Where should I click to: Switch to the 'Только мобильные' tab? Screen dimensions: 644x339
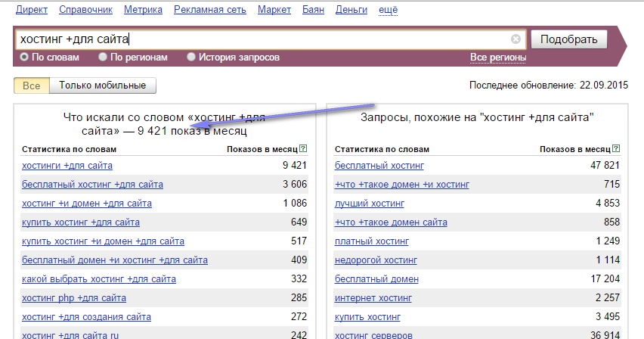[x=103, y=86]
